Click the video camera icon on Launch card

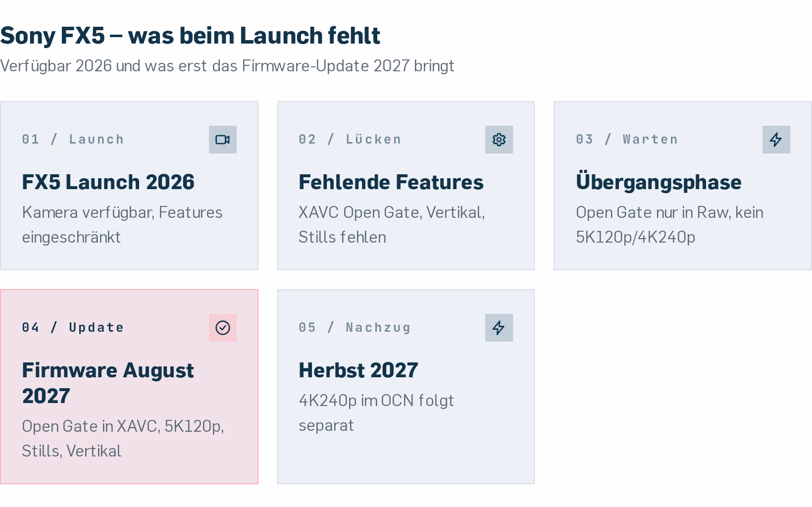[223, 140]
